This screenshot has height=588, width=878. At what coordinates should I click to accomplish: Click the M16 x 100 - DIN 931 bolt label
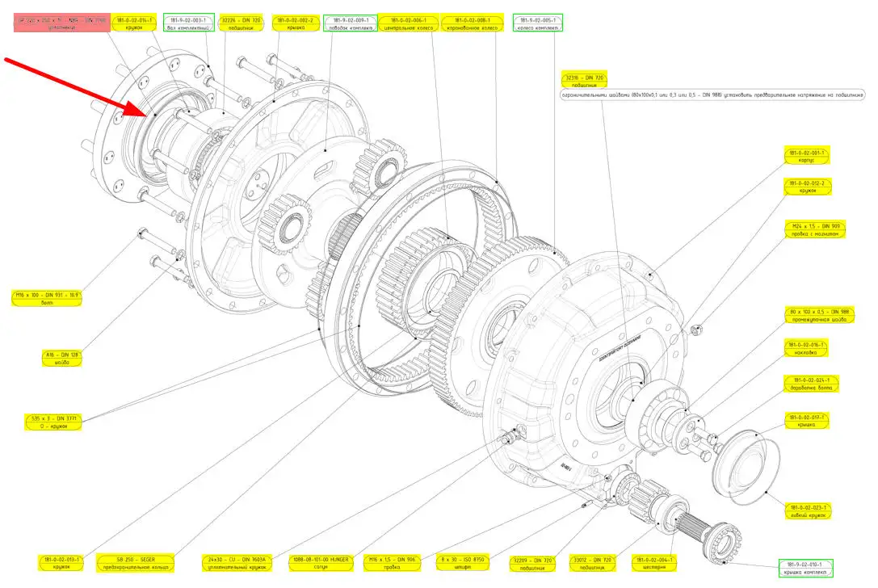coord(47,299)
